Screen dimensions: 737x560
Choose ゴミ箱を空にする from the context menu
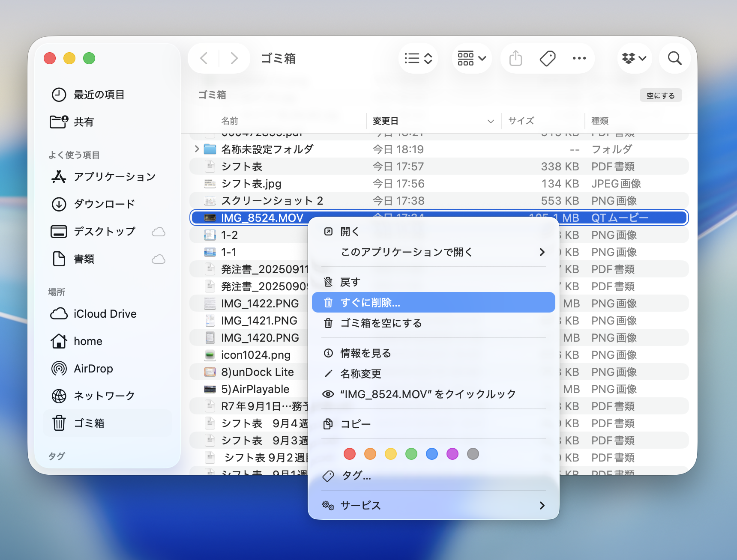(x=434, y=323)
